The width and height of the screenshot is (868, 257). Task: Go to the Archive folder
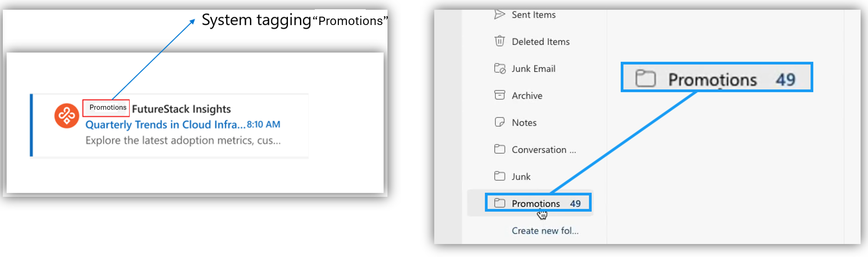[527, 96]
